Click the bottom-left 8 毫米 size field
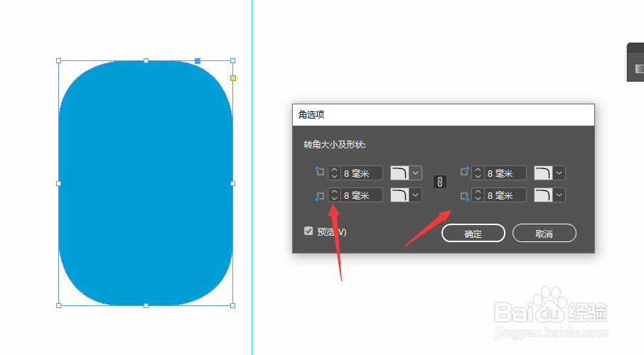 click(361, 195)
